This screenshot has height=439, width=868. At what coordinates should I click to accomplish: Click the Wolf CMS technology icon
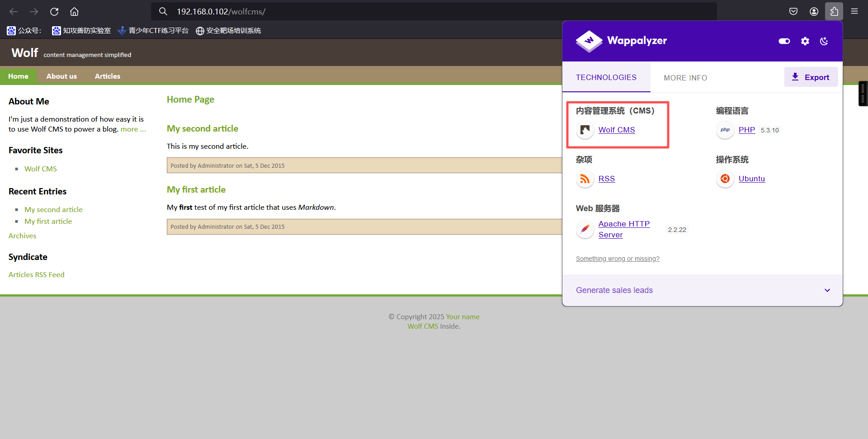click(x=585, y=130)
